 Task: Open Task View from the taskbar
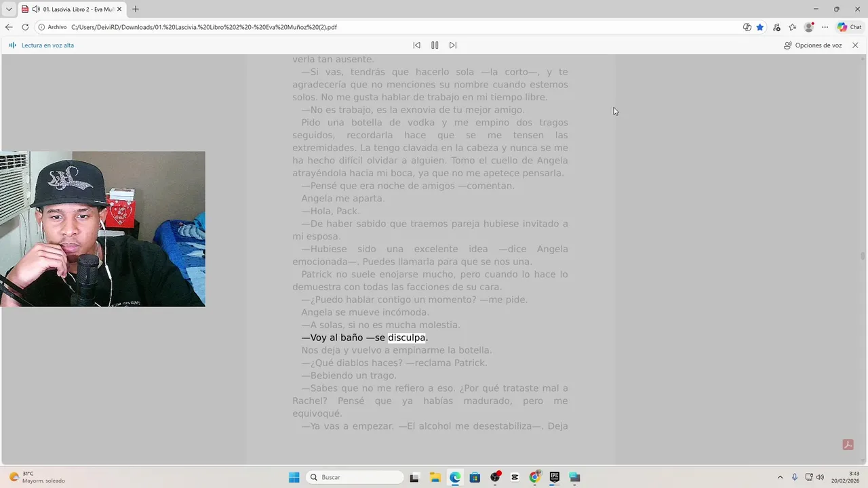point(414,477)
